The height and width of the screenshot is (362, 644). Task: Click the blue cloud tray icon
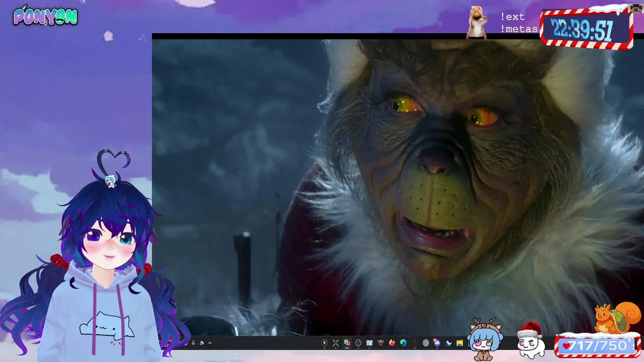[x=201, y=343]
